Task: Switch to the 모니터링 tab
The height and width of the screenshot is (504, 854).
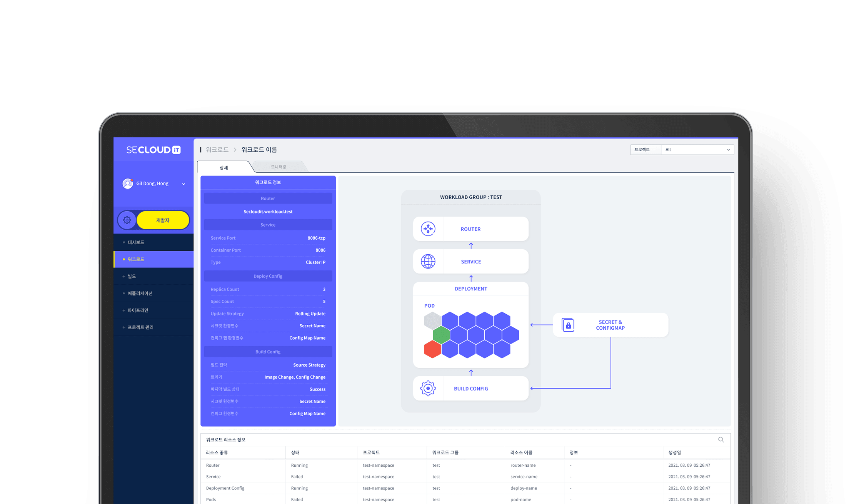Action: [279, 167]
